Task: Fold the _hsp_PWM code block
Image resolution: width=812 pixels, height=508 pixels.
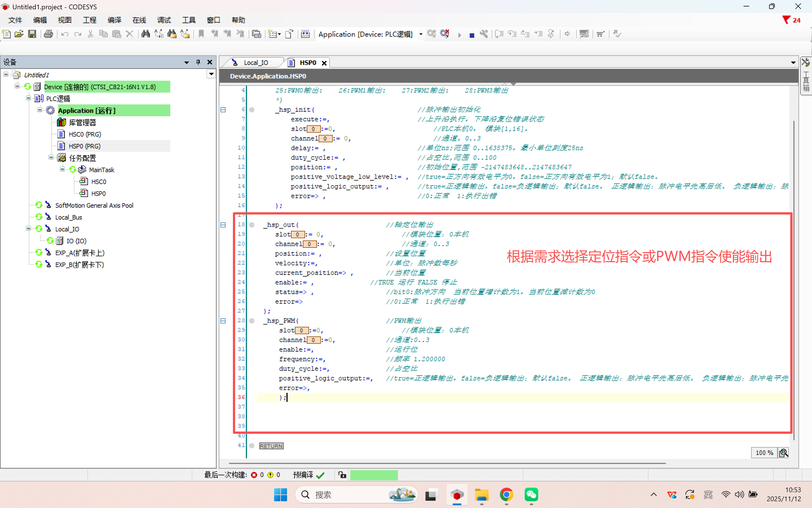Action: coord(223,321)
